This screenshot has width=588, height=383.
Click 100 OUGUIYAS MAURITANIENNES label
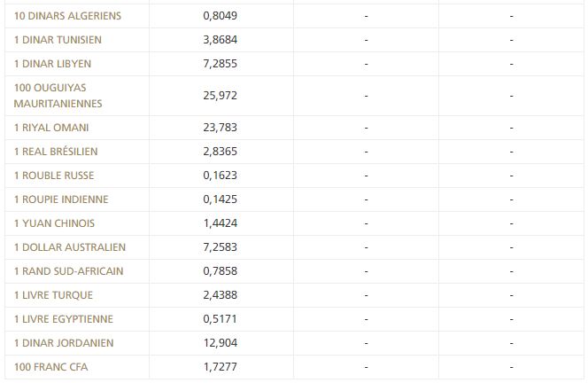pyautogui.click(x=58, y=96)
